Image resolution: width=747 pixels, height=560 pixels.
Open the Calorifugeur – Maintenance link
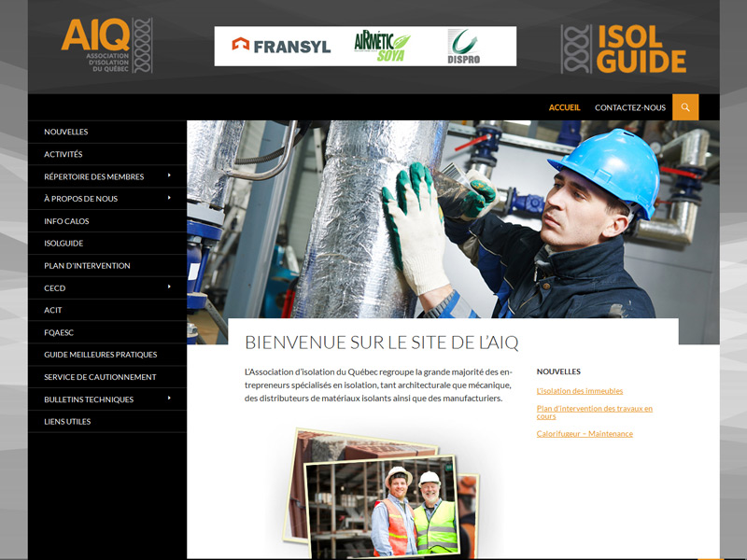pos(585,434)
